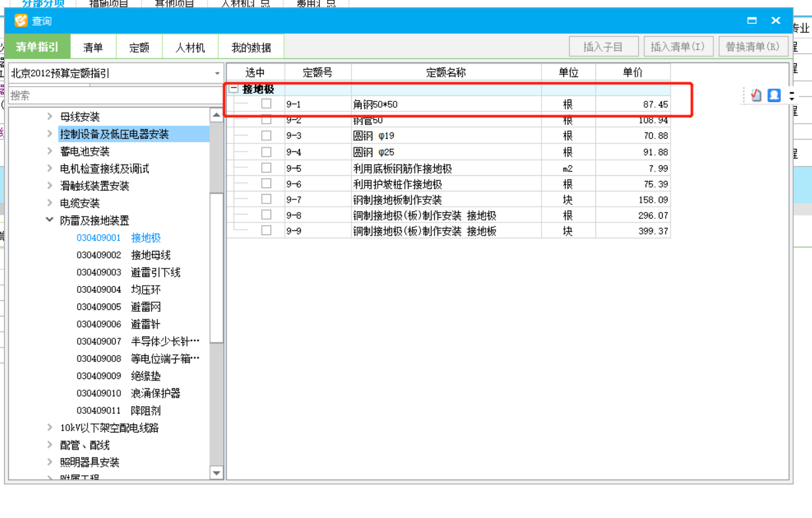Select tree item 030409005 避雷网
812x518 pixels.
click(x=118, y=307)
